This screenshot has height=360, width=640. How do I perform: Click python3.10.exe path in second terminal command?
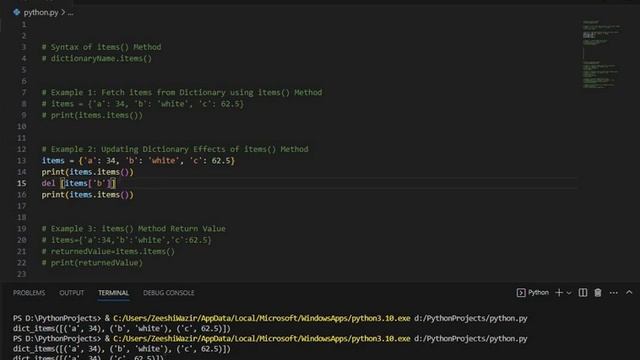[x=262, y=338]
